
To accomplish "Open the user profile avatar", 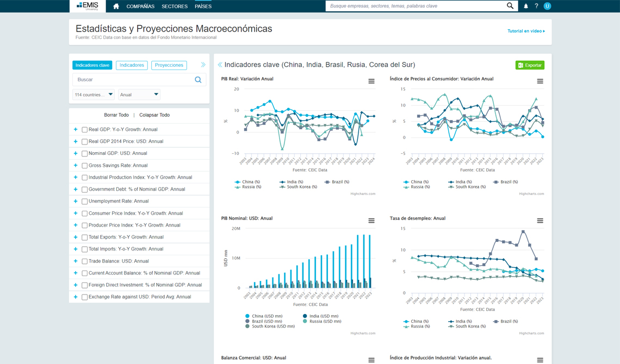I will [547, 6].
